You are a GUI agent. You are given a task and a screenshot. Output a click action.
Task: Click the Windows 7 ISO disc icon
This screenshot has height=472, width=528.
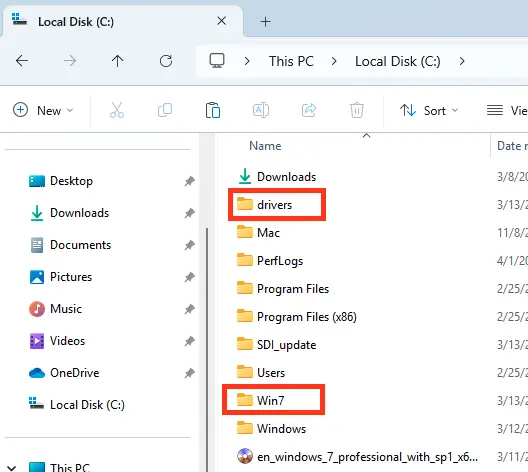tap(245, 457)
